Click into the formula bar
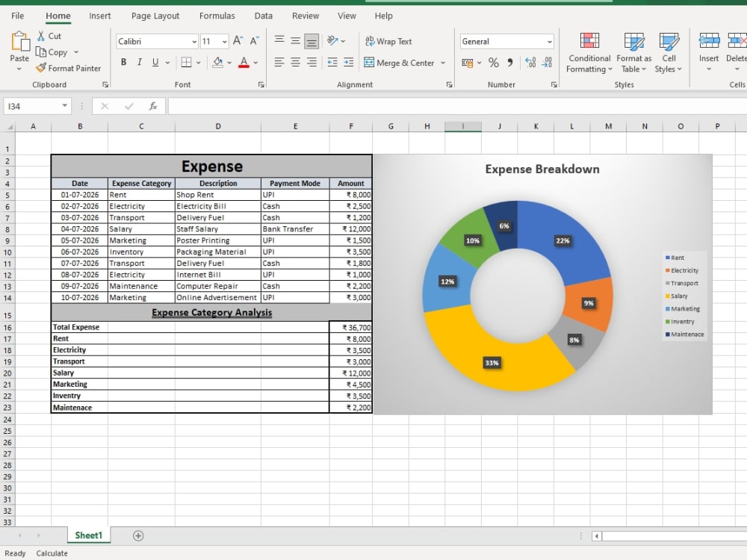Image resolution: width=747 pixels, height=560 pixels. pyautogui.click(x=457, y=106)
